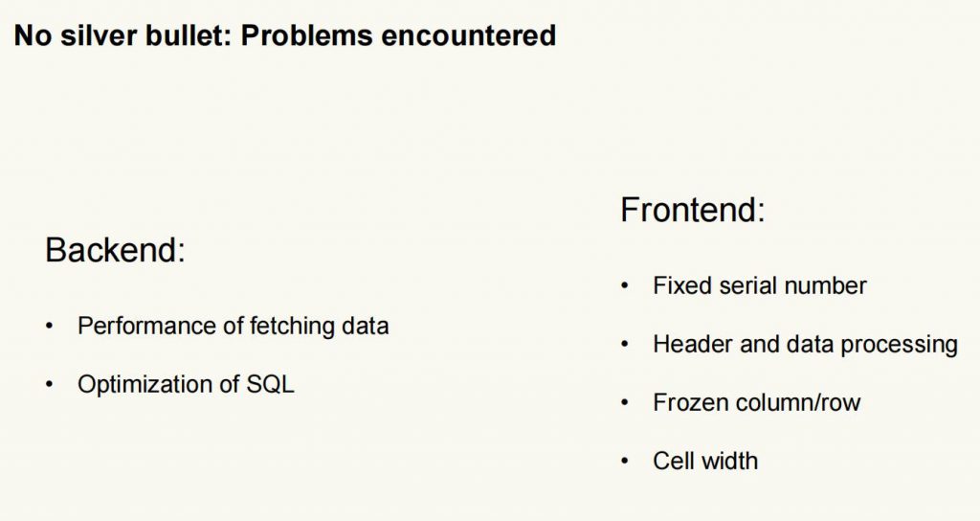Click bullet dot before "Header and data processing"

624,344
